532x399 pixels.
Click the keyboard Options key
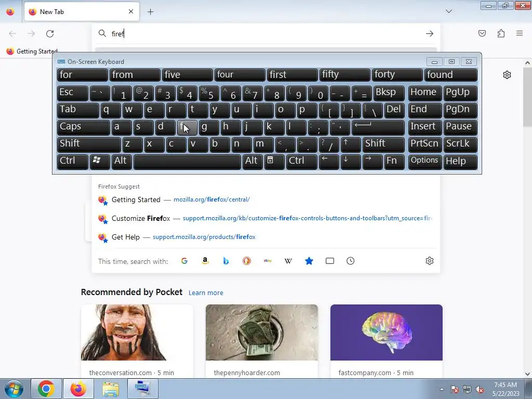425,162
